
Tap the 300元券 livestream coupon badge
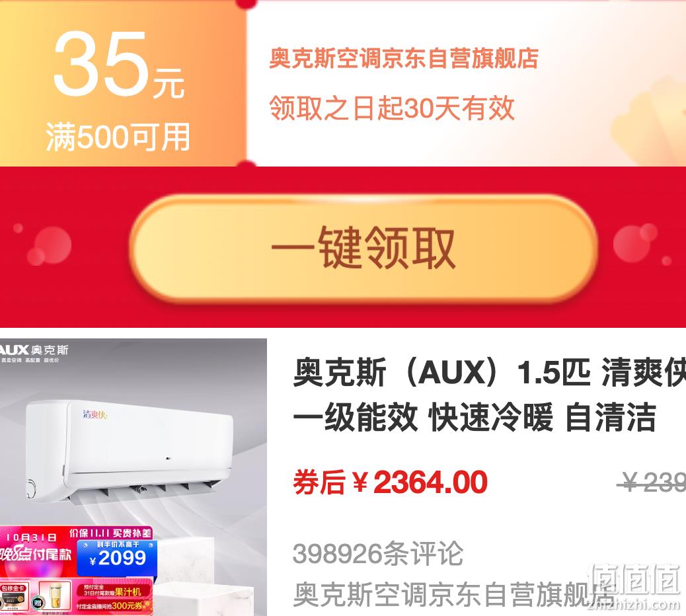[113, 605]
